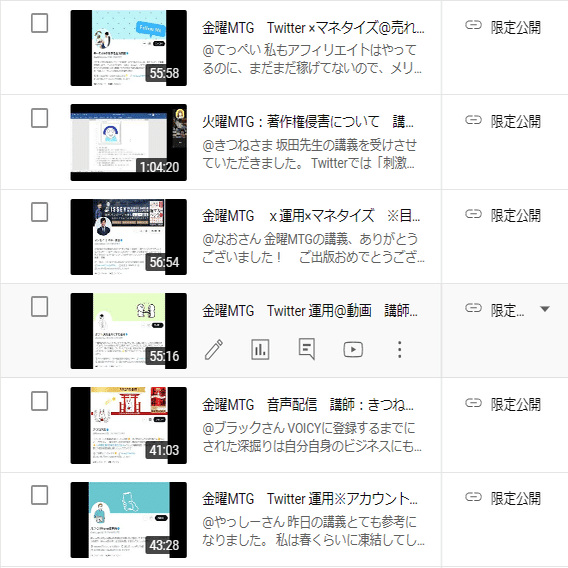Image resolution: width=568 pixels, height=568 pixels.
Task: Click thumbnail with 56:54 duration
Action: click(129, 237)
